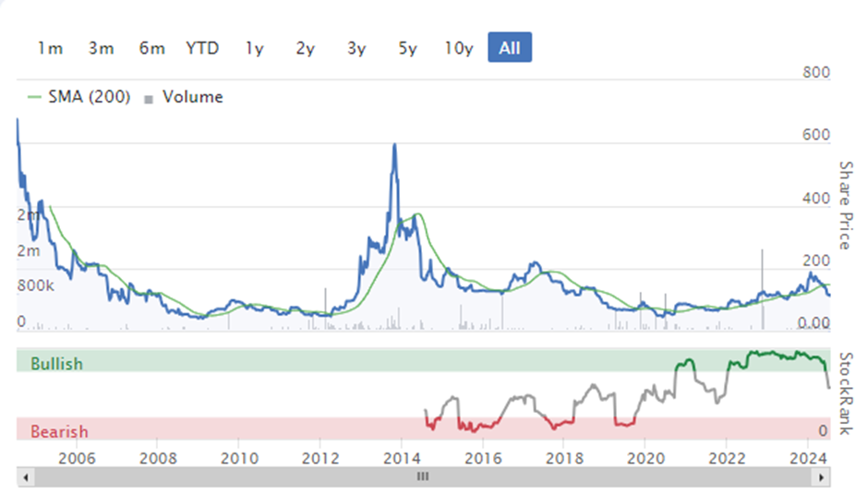The height and width of the screenshot is (497, 868).
Task: Choose the YTD range
Action: tap(202, 48)
